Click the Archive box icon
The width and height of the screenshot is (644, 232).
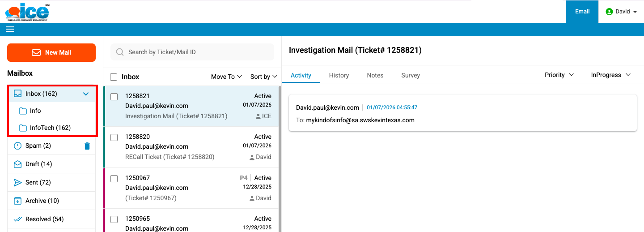[17, 201]
